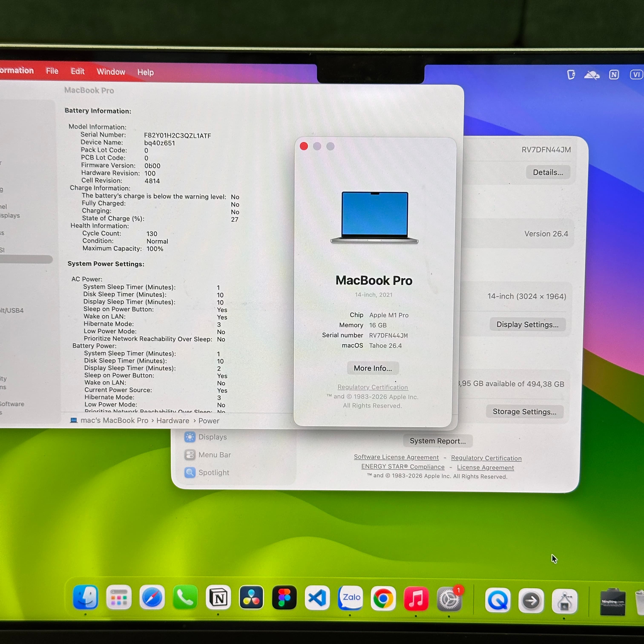Select Version 26.4 in System Settings

[x=546, y=234]
